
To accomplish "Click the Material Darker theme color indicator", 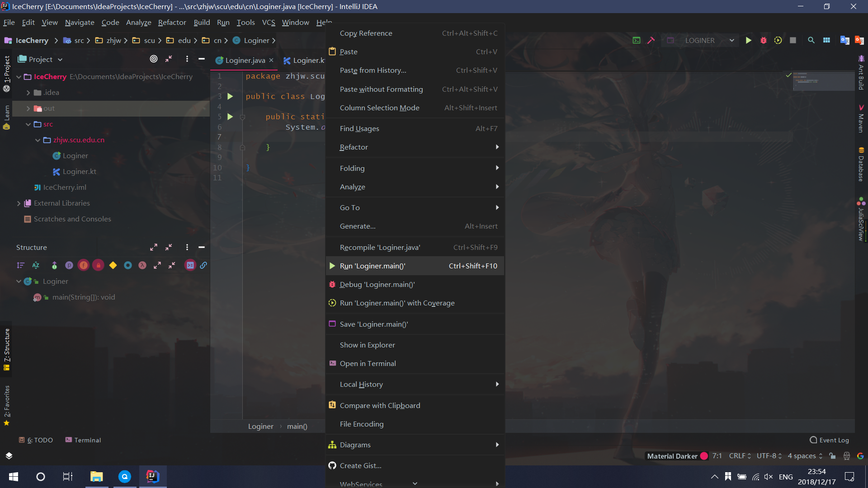I will [x=704, y=456].
